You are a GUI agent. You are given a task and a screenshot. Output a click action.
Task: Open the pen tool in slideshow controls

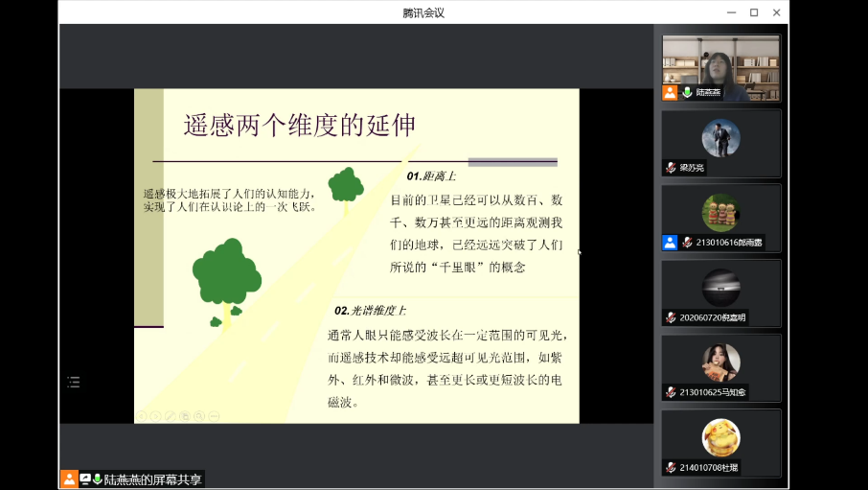point(170,415)
